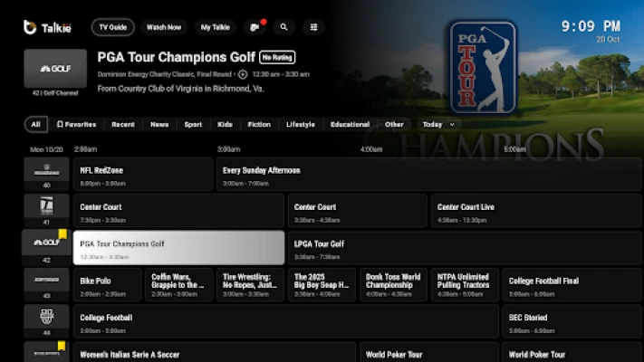Switch to the TV Guide tab
Viewport: 644px width, 362px height.
[112, 27]
